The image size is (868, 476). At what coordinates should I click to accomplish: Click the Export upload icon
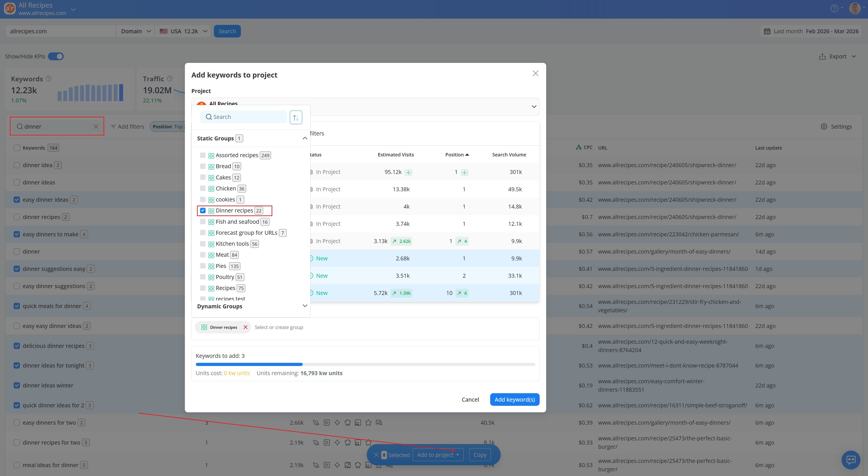(x=822, y=56)
